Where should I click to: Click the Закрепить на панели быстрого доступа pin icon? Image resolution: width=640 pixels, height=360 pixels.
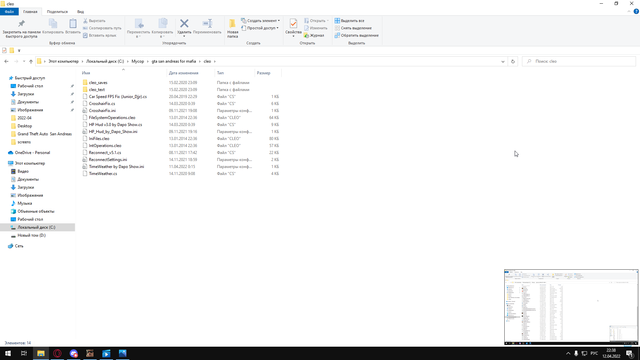point(21,24)
